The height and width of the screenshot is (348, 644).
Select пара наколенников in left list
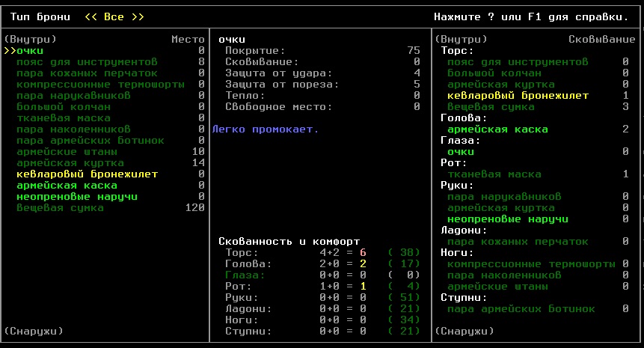(73, 129)
